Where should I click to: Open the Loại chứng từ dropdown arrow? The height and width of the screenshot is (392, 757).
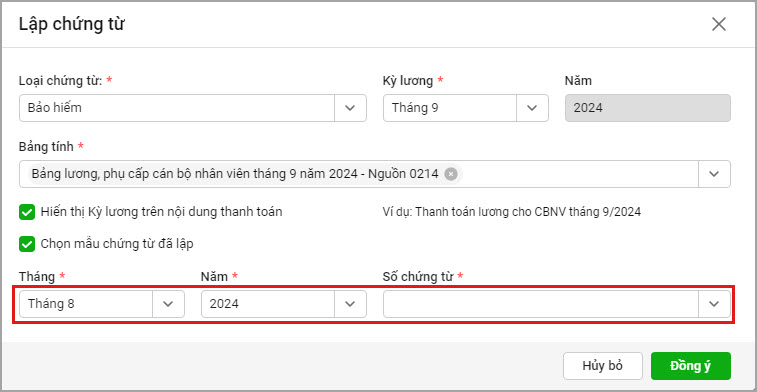(x=350, y=108)
